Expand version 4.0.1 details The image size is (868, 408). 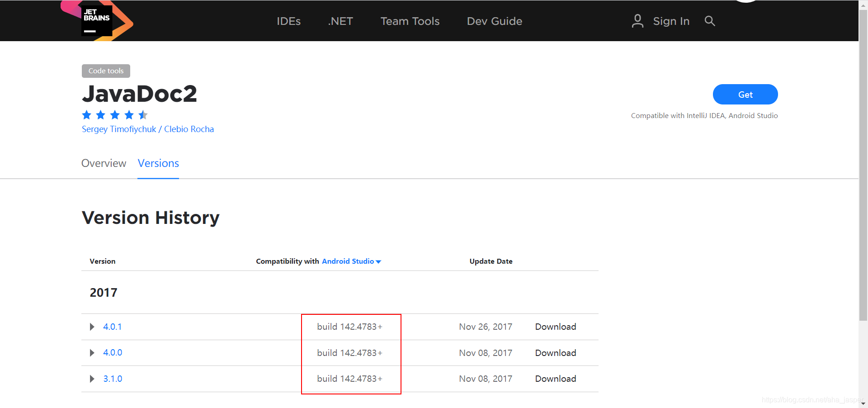(92, 327)
